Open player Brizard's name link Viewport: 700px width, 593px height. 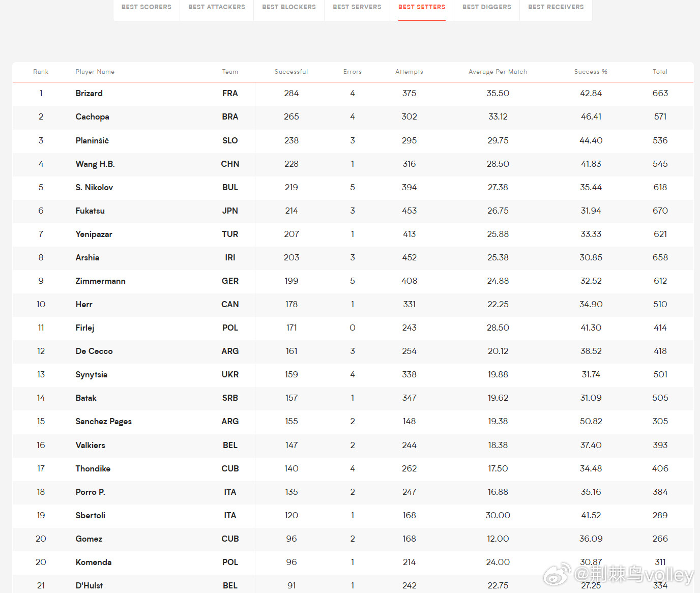point(89,94)
